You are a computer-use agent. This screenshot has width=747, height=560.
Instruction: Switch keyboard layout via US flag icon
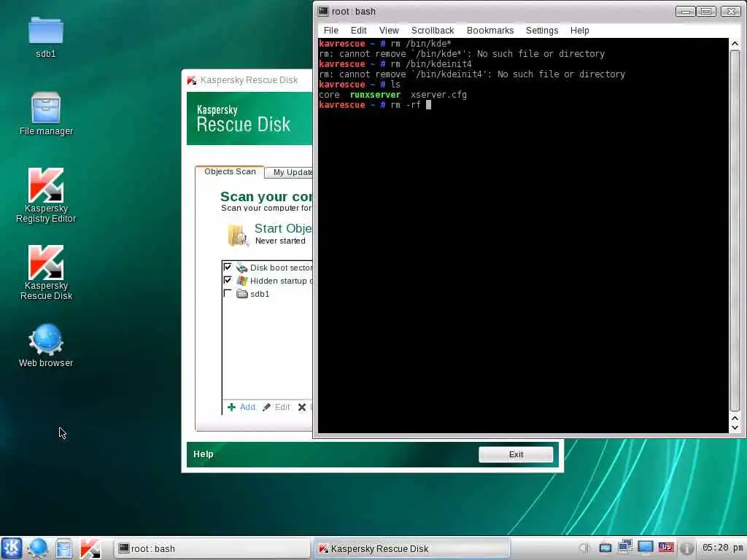(666, 548)
